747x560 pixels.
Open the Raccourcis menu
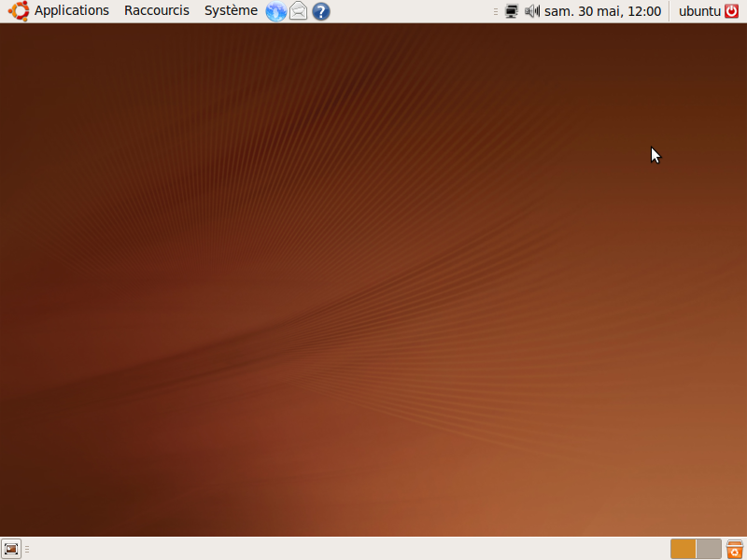(x=157, y=10)
